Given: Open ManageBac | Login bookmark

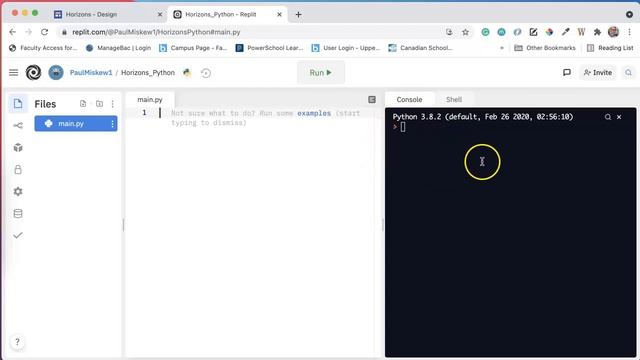Looking at the screenshot, I should point(118,48).
